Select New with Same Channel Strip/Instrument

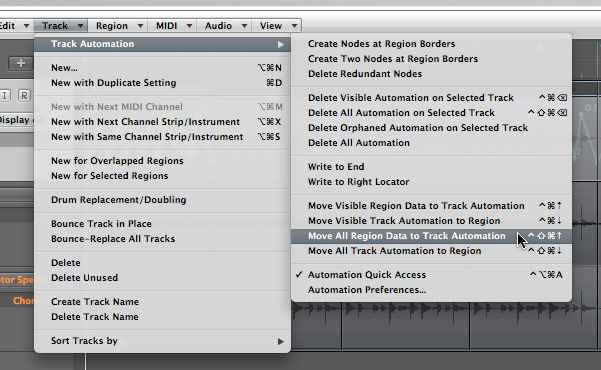[x=162, y=137]
